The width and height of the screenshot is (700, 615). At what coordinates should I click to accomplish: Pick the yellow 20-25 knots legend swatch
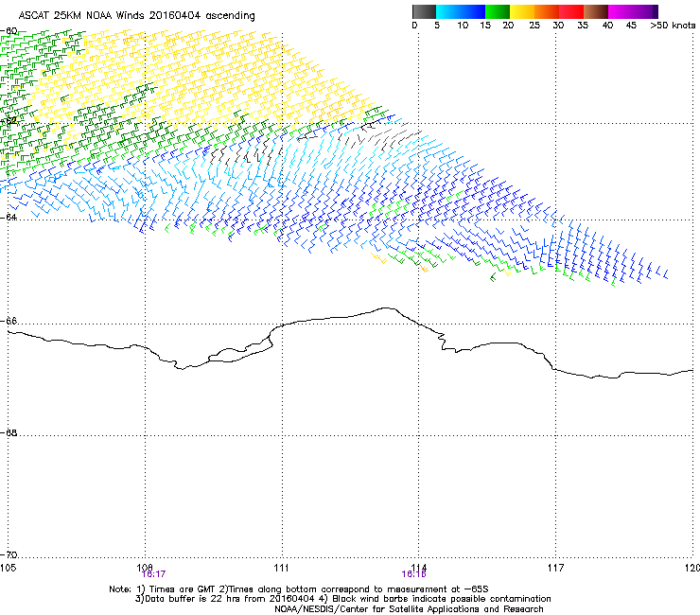522,11
